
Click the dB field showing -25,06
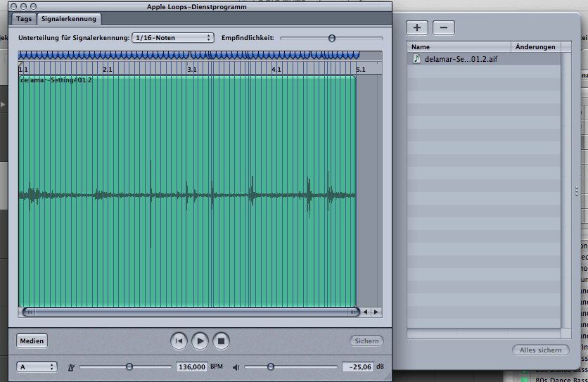pyautogui.click(x=358, y=367)
